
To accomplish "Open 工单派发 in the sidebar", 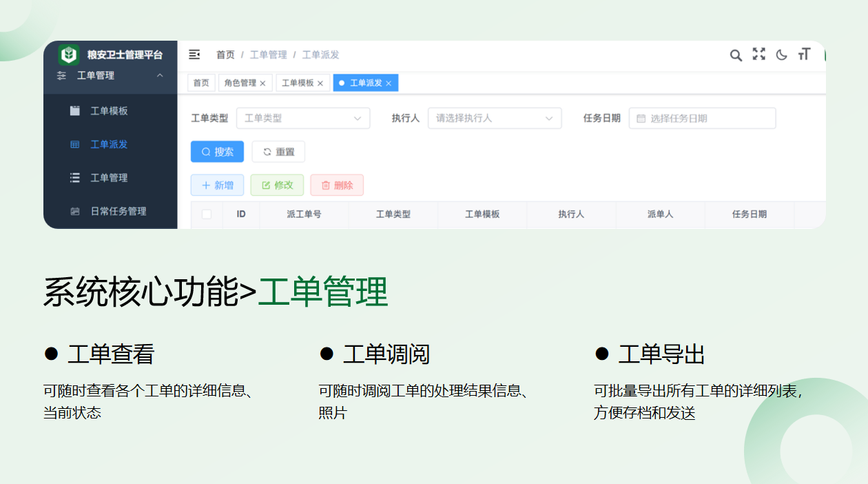I will pos(110,145).
